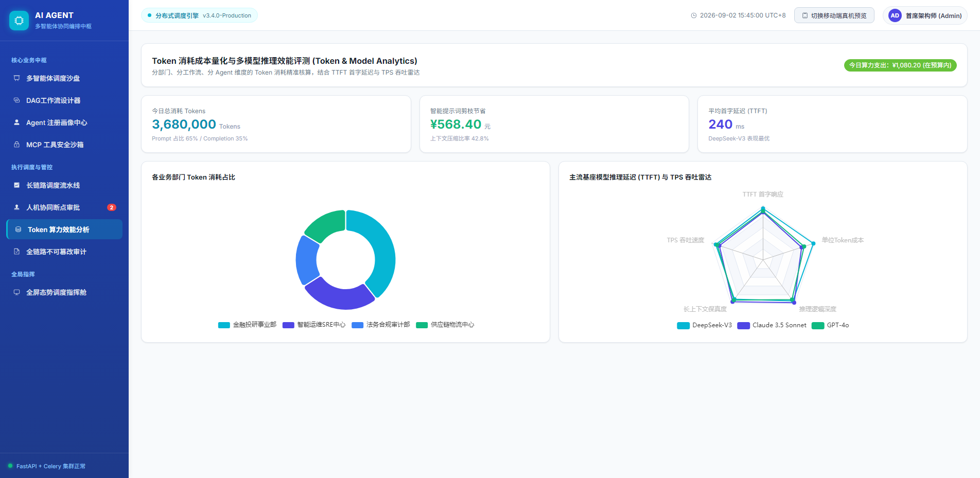The height and width of the screenshot is (478, 980).
Task: Click the 单位Token成本 radar axis label
Action: point(843,240)
